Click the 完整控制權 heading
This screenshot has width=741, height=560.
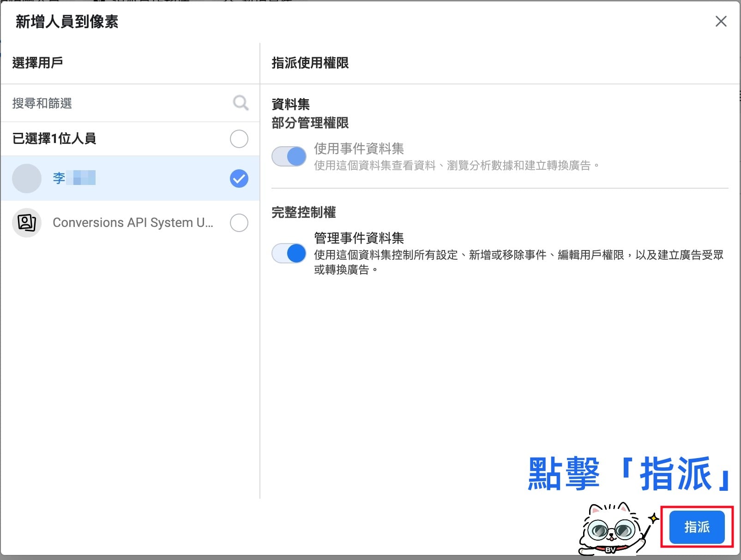tap(304, 212)
